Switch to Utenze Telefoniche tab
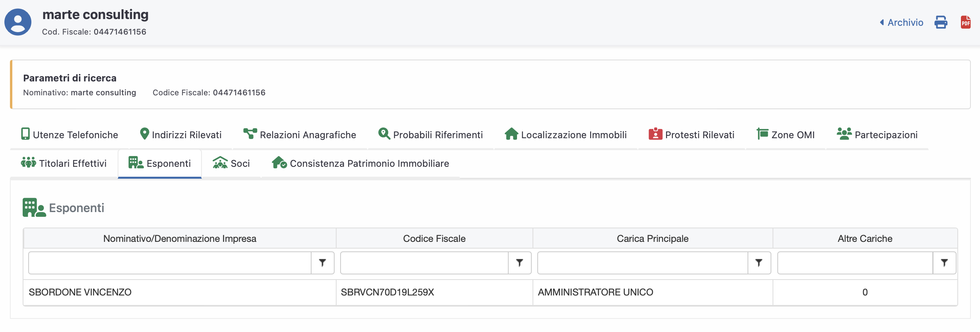The image size is (980, 332). [x=70, y=135]
